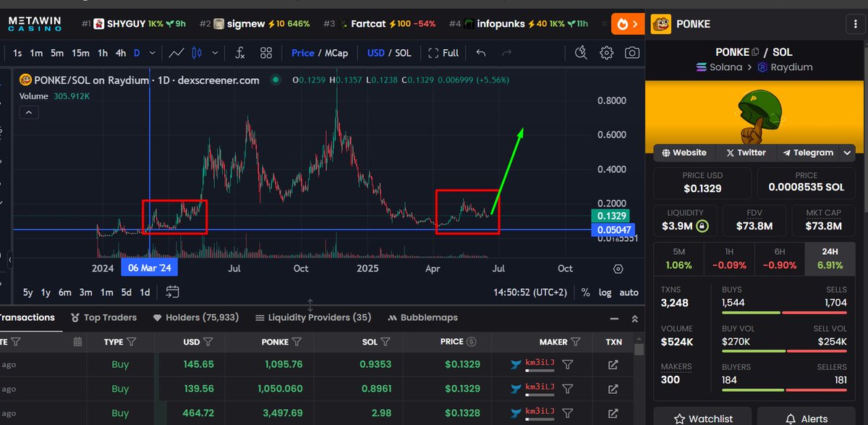
Task: Toggle log scale on chart
Action: click(x=605, y=293)
